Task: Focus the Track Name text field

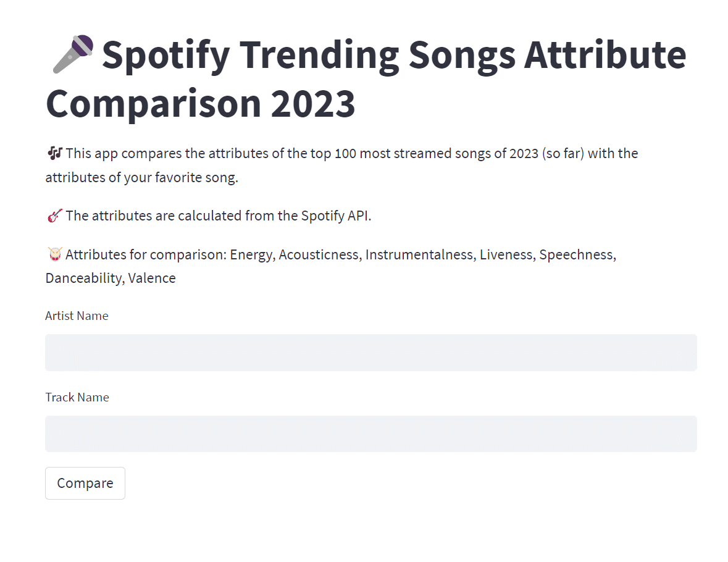Action: (371, 434)
